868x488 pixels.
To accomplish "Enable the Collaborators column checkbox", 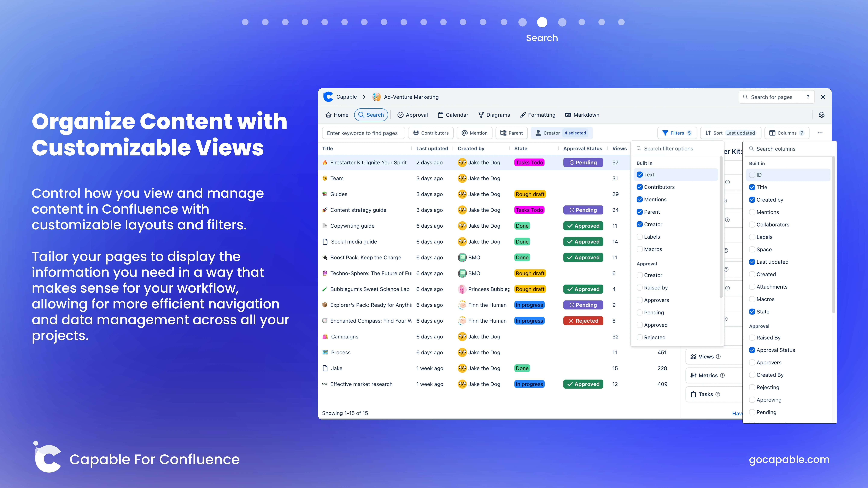I will click(752, 225).
